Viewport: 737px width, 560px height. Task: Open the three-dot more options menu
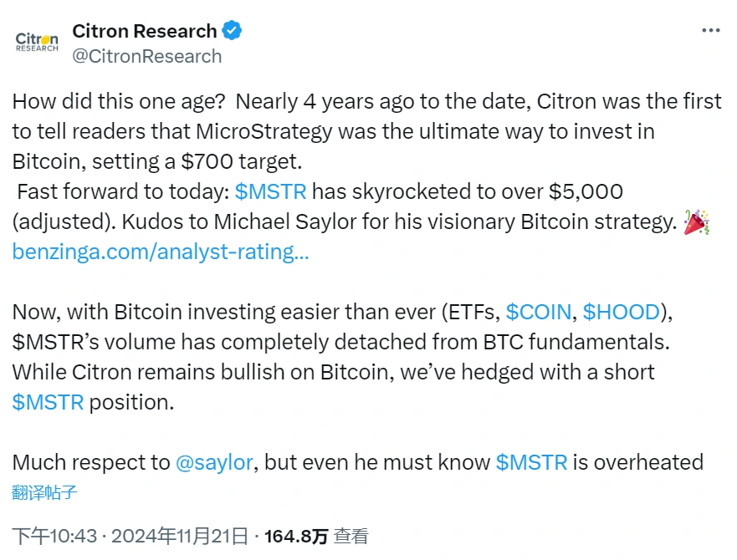710,31
